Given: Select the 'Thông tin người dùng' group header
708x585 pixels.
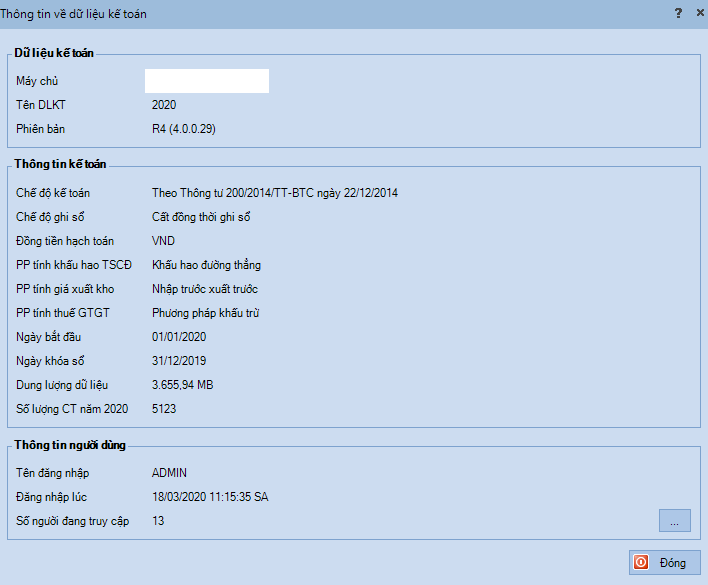Looking at the screenshot, I should (x=70, y=445).
